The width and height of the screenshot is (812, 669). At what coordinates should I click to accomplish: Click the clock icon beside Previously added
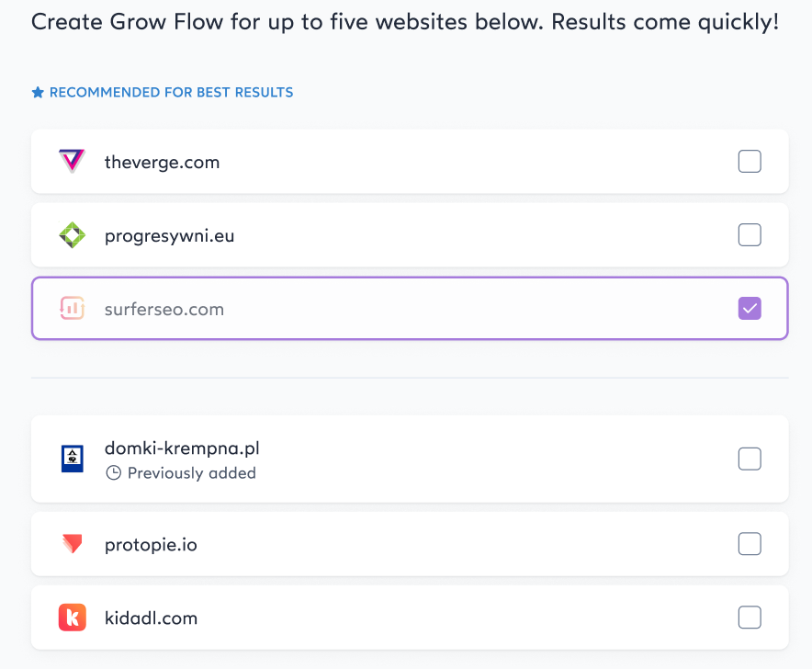pyautogui.click(x=113, y=472)
